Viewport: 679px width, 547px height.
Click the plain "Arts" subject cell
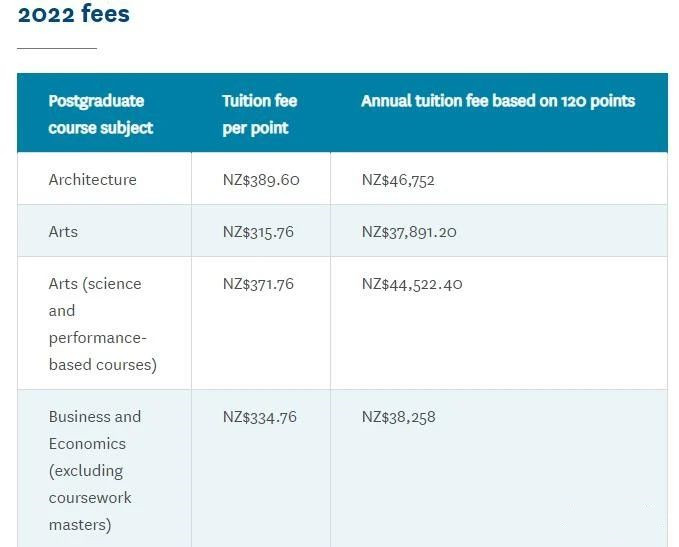point(63,232)
